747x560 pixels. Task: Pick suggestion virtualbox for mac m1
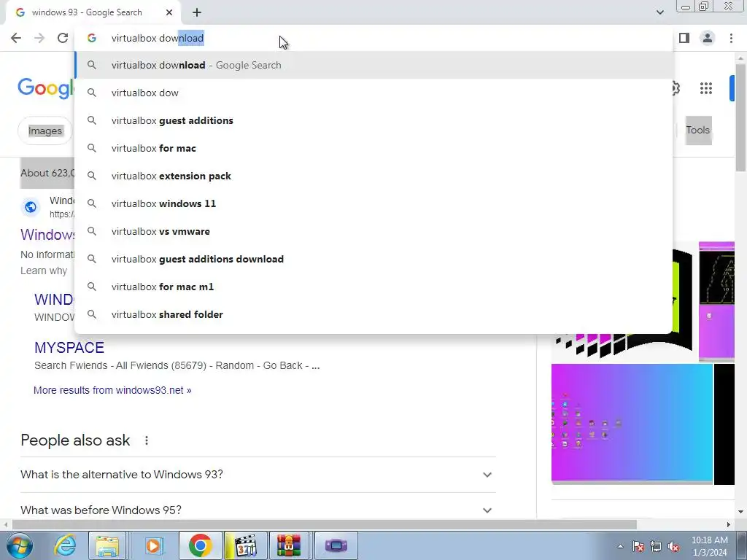tap(374, 287)
